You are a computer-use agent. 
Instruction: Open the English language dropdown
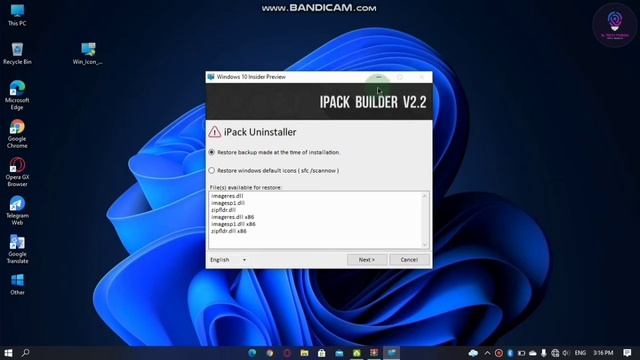229,260
